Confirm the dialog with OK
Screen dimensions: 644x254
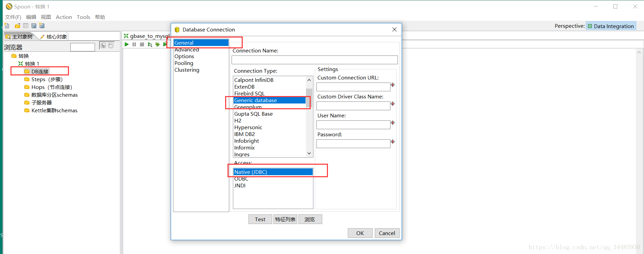tap(360, 233)
